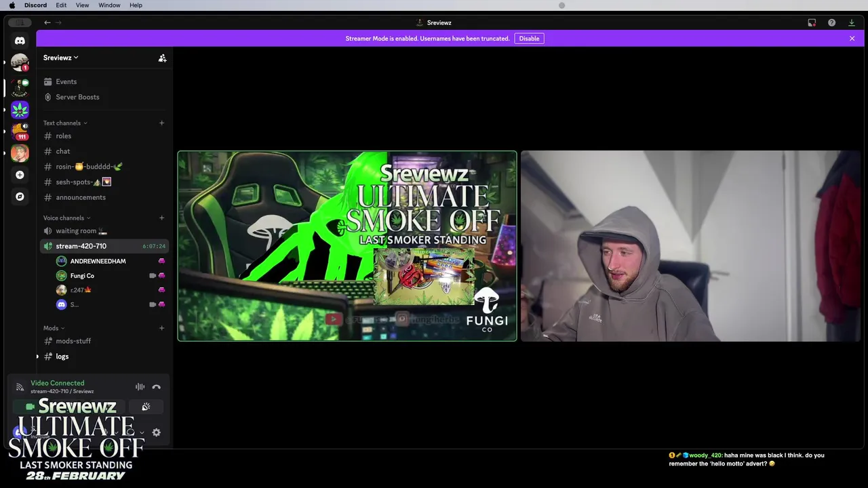Collapse the Mods category
Screen dimensions: 868x488
(x=55, y=328)
